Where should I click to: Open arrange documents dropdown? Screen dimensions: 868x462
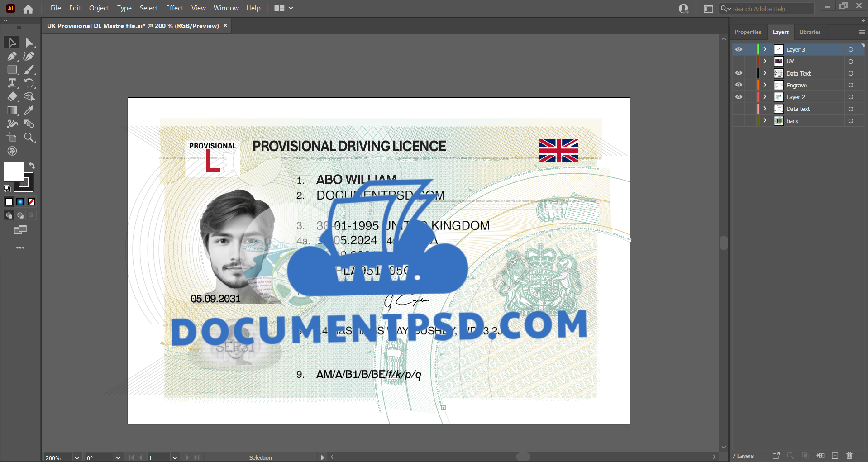pyautogui.click(x=284, y=8)
